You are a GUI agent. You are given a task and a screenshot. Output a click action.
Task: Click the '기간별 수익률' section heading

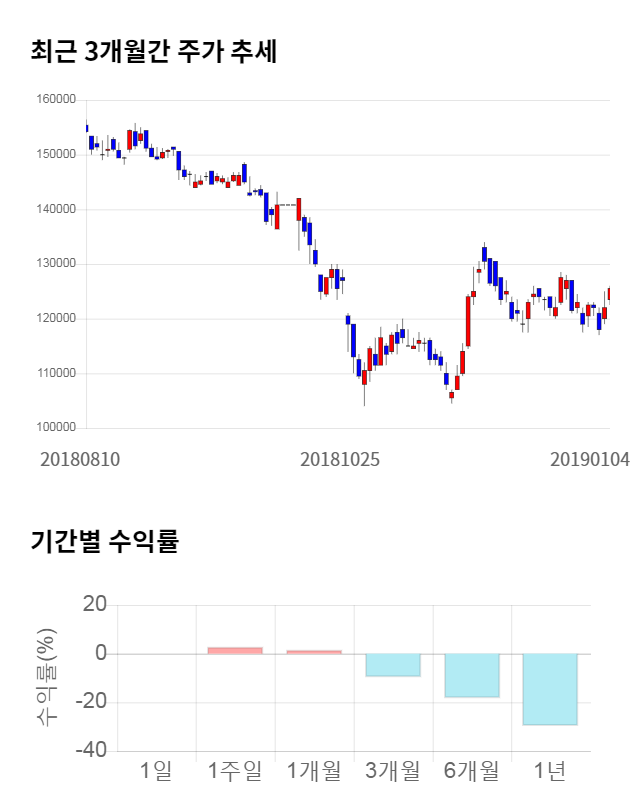pos(104,543)
